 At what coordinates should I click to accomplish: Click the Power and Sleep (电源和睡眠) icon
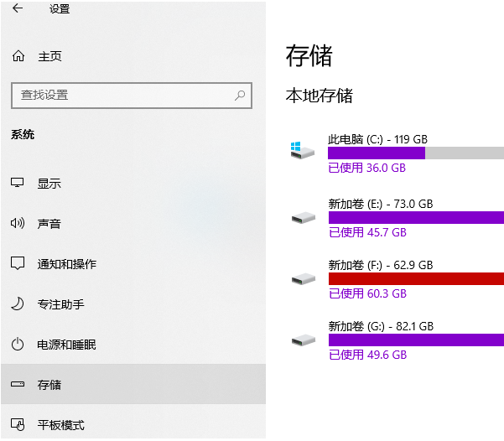[x=18, y=345]
